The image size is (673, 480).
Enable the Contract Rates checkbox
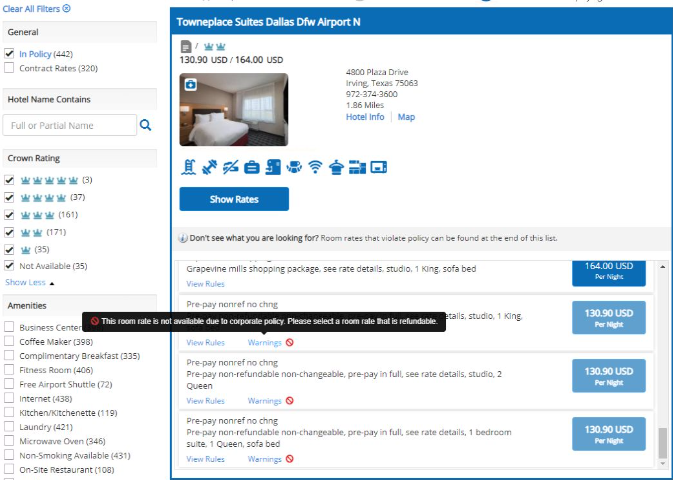(x=9, y=68)
